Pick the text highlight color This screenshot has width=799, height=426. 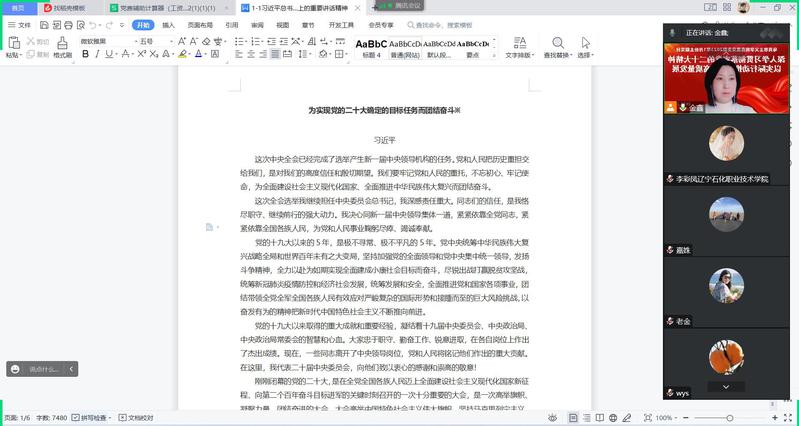click(x=182, y=54)
